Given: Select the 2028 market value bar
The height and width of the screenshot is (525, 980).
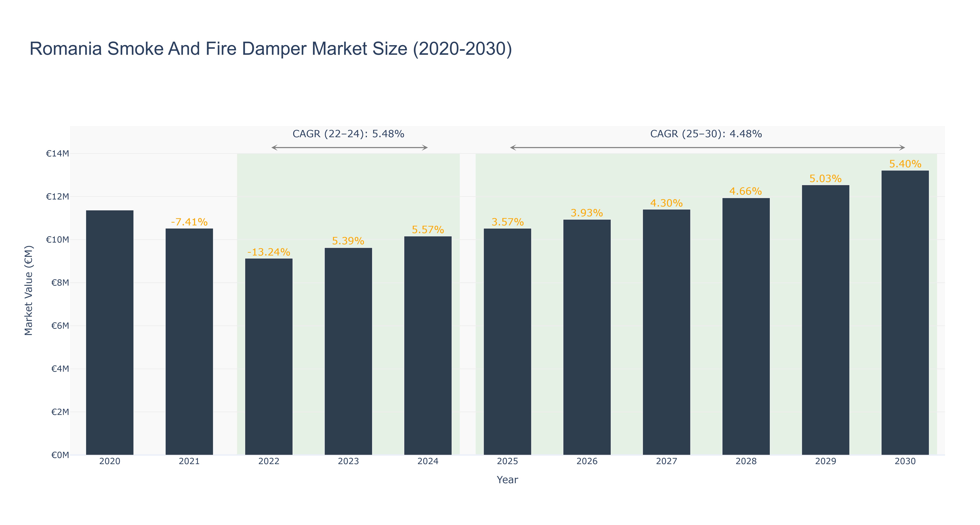Looking at the screenshot, I should [x=746, y=326].
